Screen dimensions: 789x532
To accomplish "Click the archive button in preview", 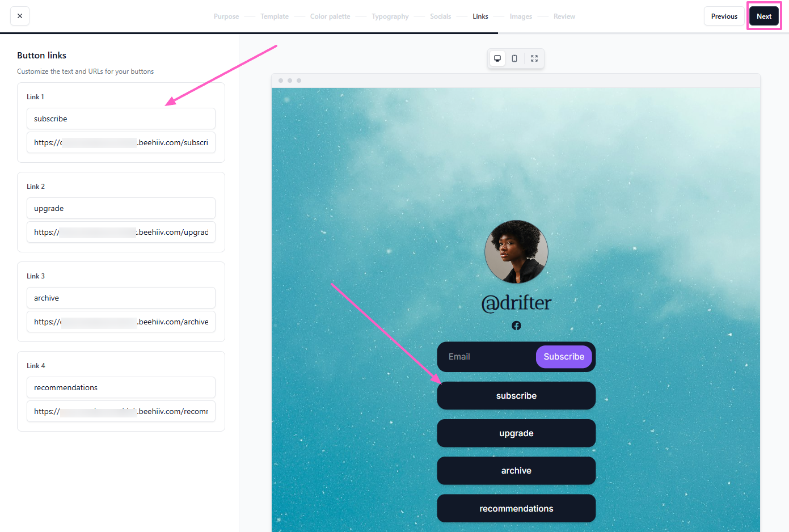I will click(516, 471).
